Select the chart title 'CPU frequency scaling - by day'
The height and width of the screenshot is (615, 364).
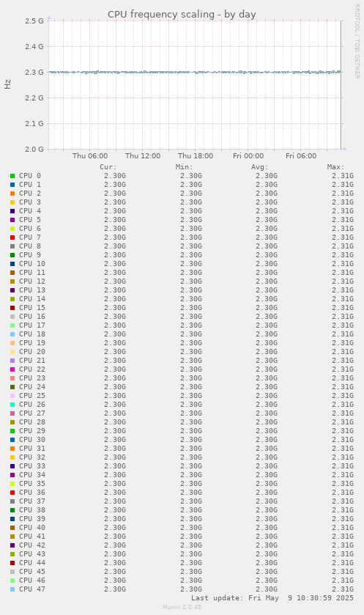(x=182, y=15)
